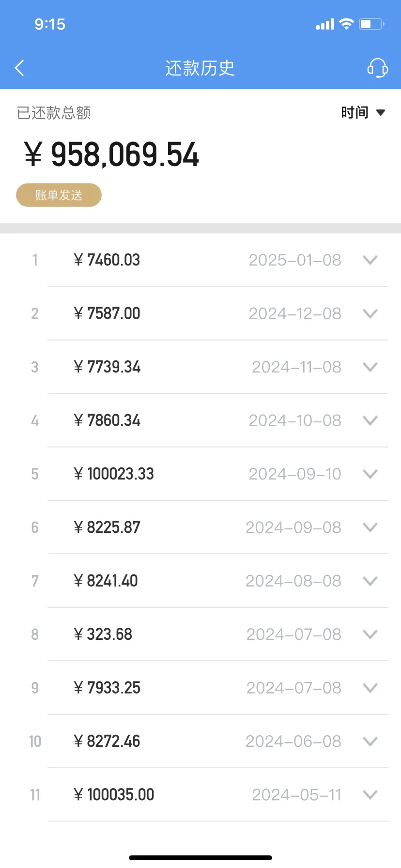Expand the 2024-12-08 repayment details
Image resolution: width=401 pixels, height=868 pixels.
(370, 314)
